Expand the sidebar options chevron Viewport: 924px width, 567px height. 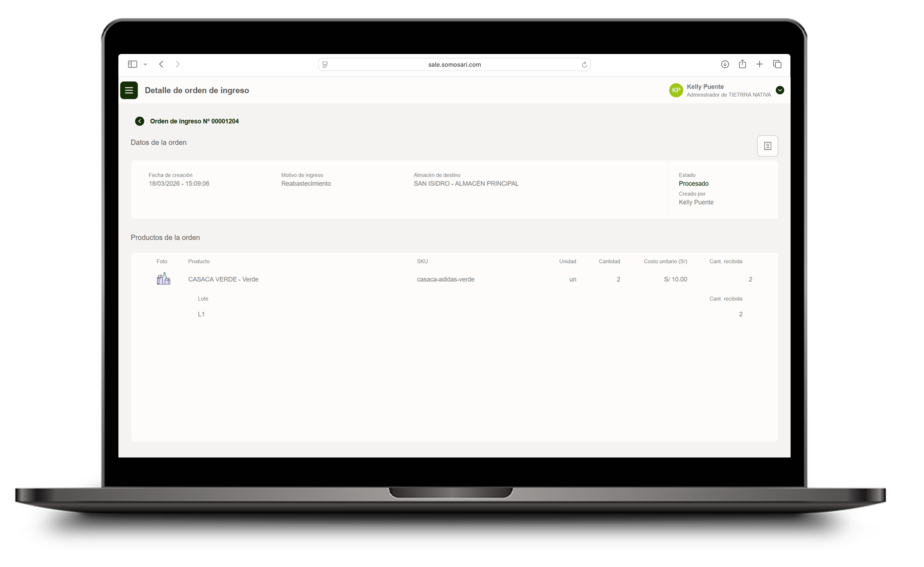[x=145, y=64]
